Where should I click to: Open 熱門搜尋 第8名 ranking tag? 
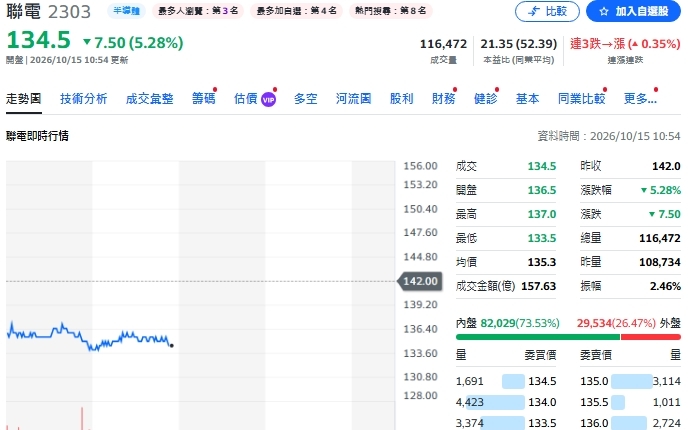click(x=391, y=11)
